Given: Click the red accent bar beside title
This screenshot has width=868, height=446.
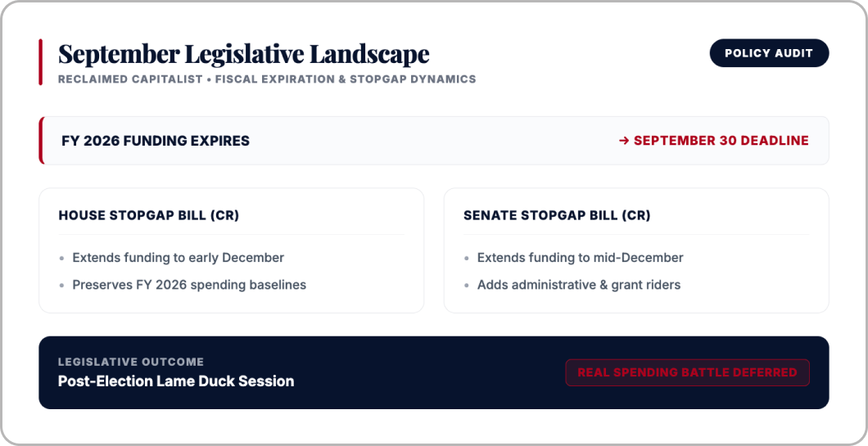Looking at the screenshot, I should click(x=40, y=62).
